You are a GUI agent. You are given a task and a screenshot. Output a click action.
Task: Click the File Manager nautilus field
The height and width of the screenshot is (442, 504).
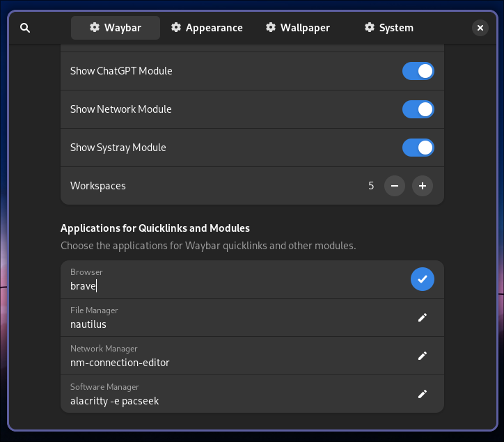[230, 324]
